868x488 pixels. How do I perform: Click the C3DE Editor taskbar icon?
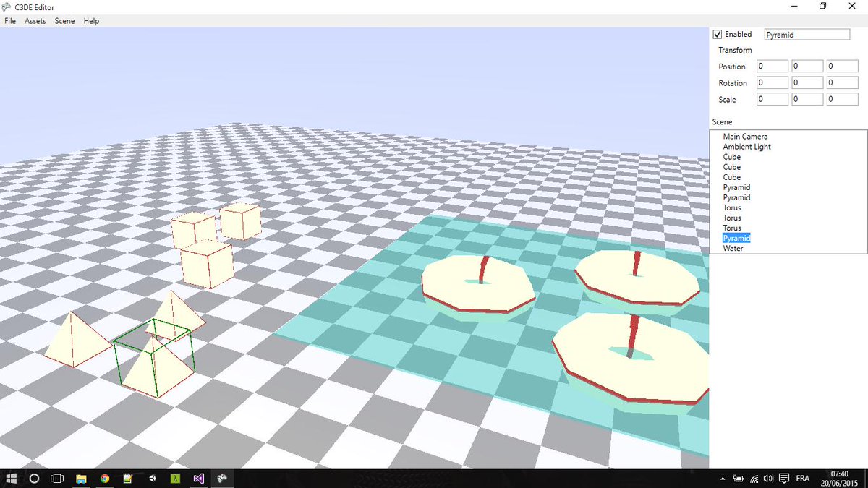coord(221,479)
